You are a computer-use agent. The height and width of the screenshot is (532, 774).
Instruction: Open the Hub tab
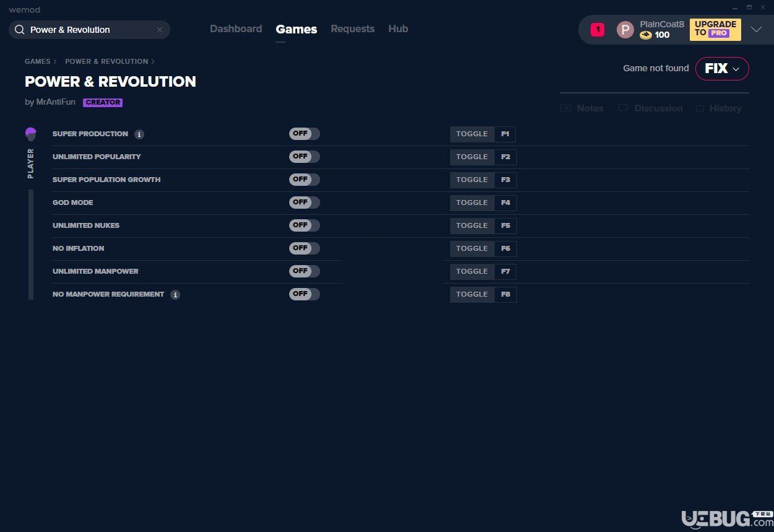point(398,29)
